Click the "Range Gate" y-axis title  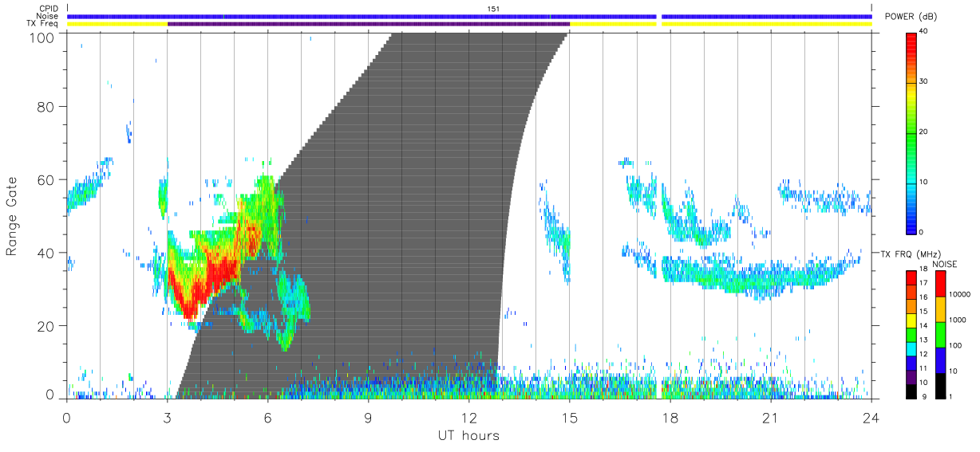click(11, 216)
